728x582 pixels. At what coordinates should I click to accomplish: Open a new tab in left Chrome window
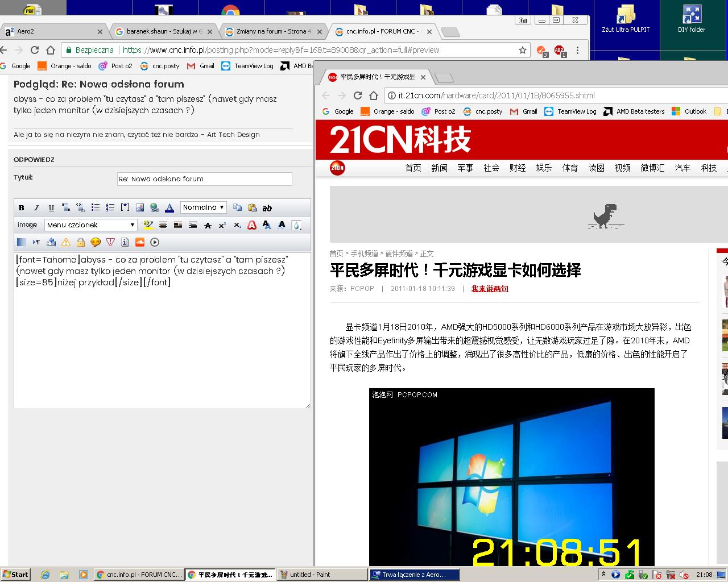tap(450, 32)
